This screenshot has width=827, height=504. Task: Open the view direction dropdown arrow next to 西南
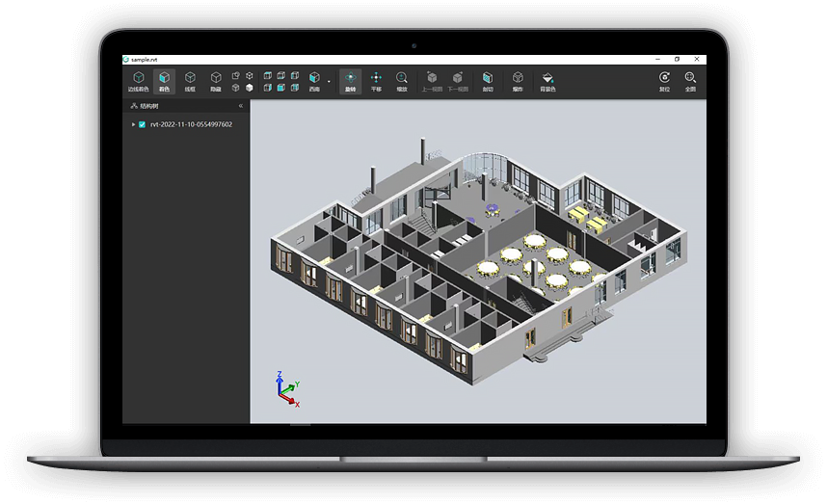(x=329, y=82)
